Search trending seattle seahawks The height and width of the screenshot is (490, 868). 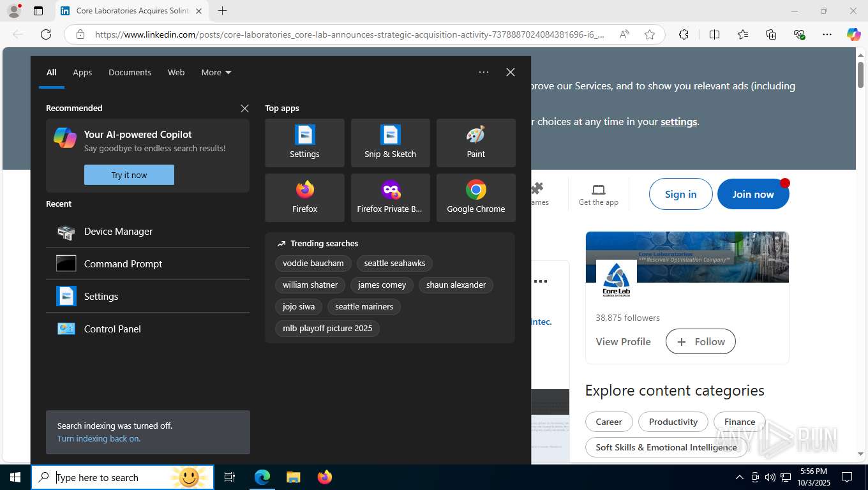(394, 263)
